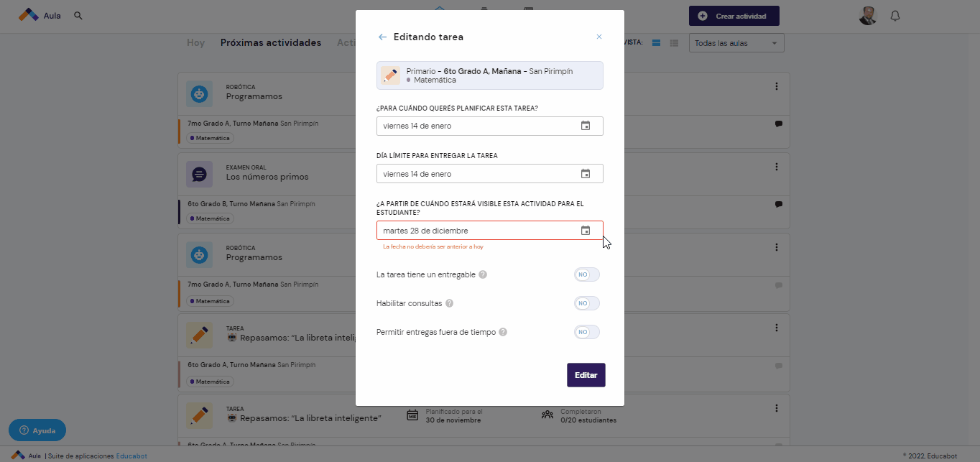980x462 pixels.
Task: Toggle 'Permitir entregas fuera de tiempo'
Action: tap(586, 332)
